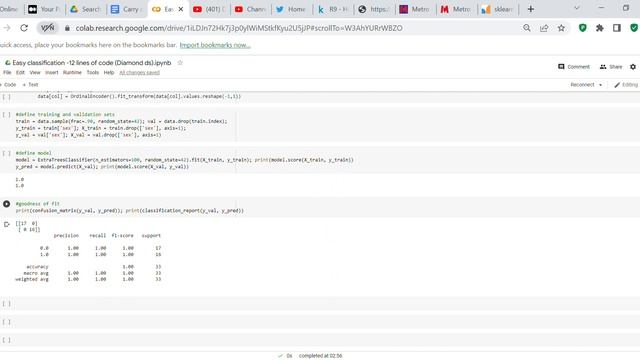Screen dimensions: 640x360
Task: Open Colab settings gear icon
Action: click(633, 67)
